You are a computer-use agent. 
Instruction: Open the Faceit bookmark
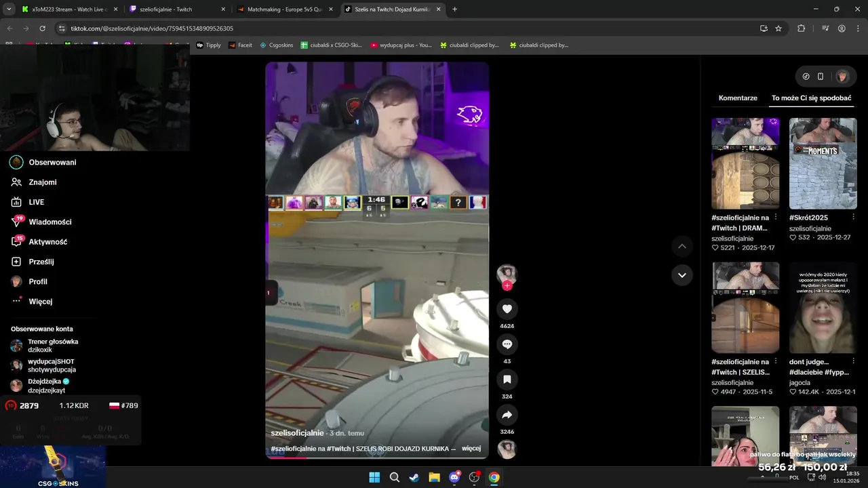[241, 45]
